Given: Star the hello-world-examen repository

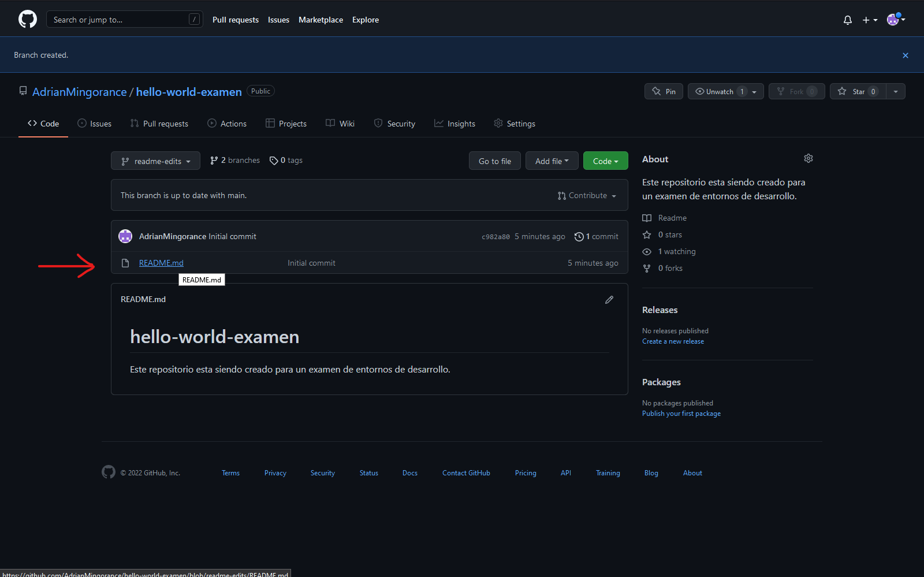Looking at the screenshot, I should (x=858, y=91).
